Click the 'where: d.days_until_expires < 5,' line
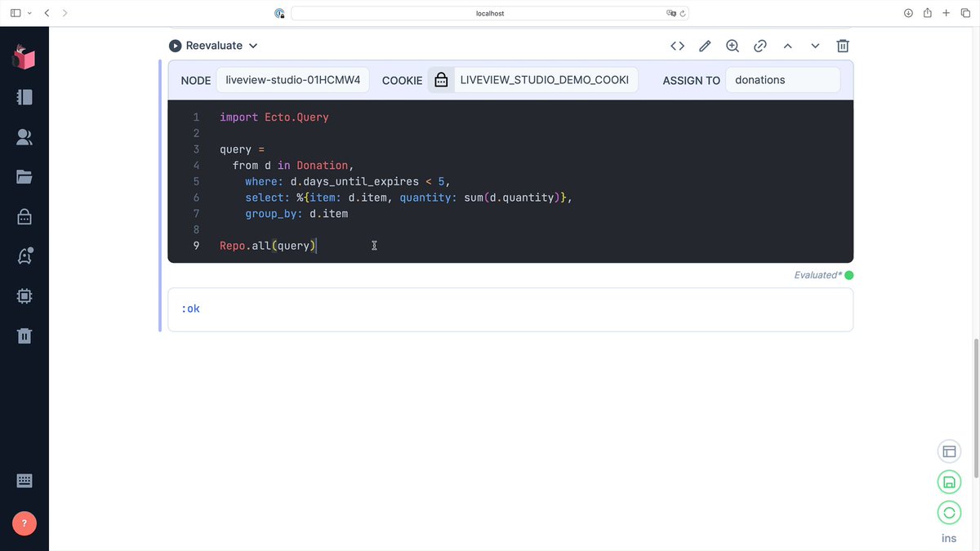The width and height of the screenshot is (980, 551). pyautogui.click(x=348, y=181)
